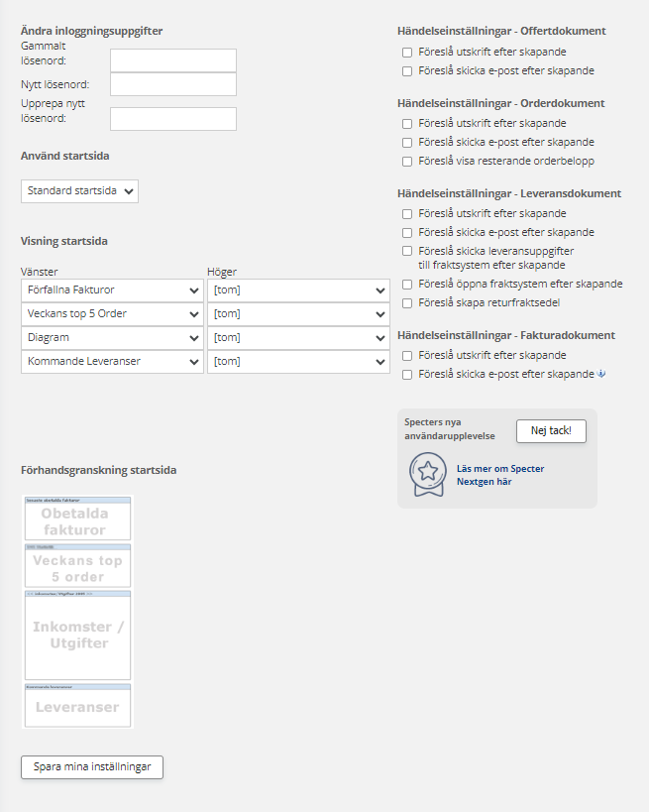Check Föreslå skicka leveransuppgifter till fraktsystem
Image resolution: width=649 pixels, height=812 pixels.
pyautogui.click(x=407, y=252)
